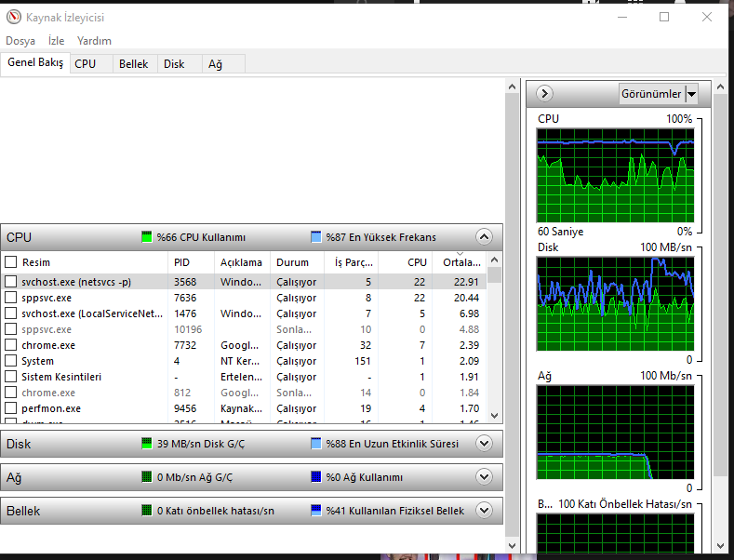Click main pane scrollbar up arrow
The width and height of the screenshot is (734, 560).
coord(512,87)
